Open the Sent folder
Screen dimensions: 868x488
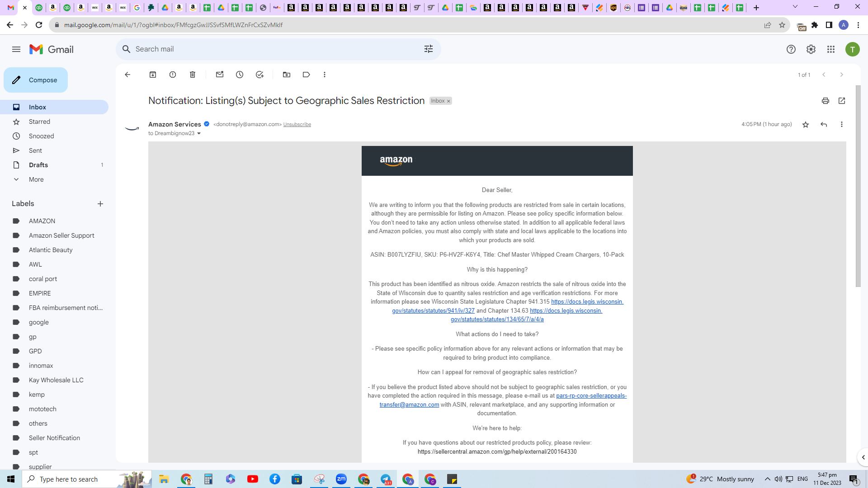(x=54, y=150)
